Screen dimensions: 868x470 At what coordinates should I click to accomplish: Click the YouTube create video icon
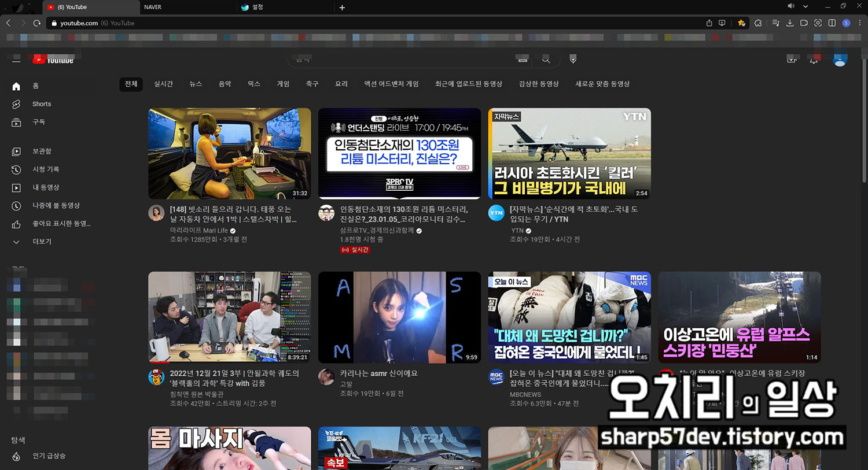pyautogui.click(x=792, y=60)
